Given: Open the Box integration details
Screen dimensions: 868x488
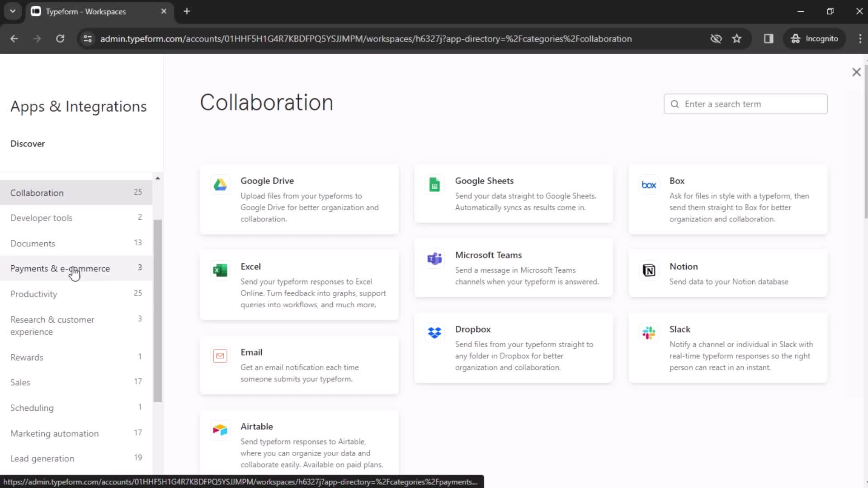Looking at the screenshot, I should click(728, 200).
